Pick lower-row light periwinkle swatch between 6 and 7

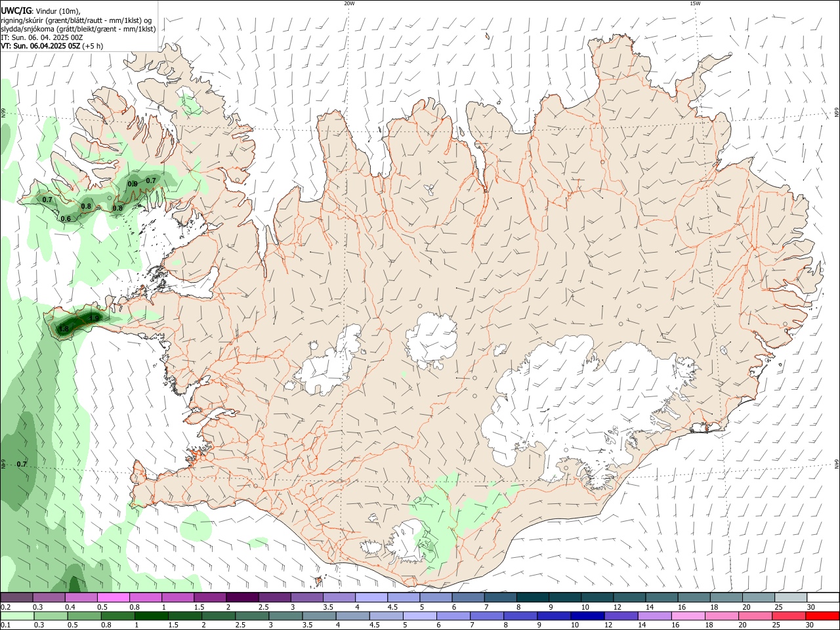(453, 616)
